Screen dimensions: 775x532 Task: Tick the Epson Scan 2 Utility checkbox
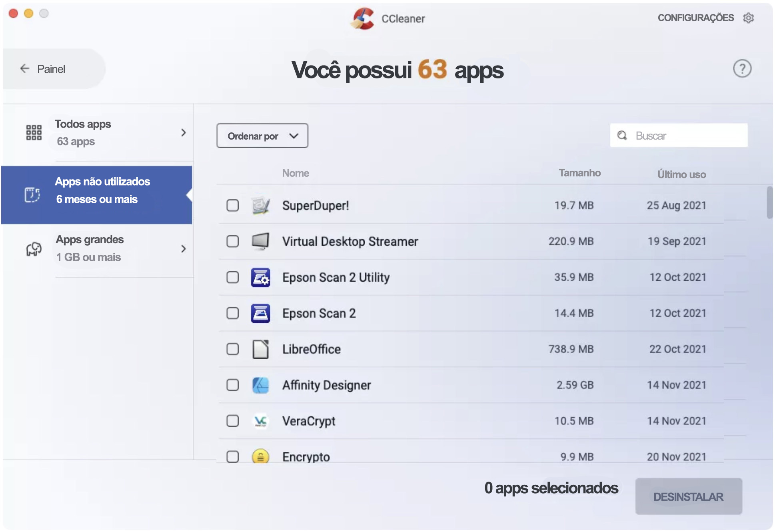[233, 277]
